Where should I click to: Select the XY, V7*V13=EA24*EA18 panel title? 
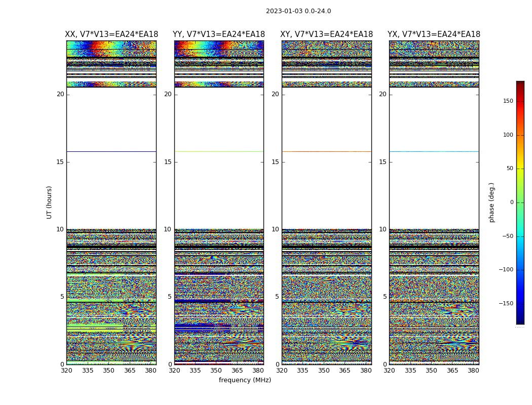click(326, 34)
